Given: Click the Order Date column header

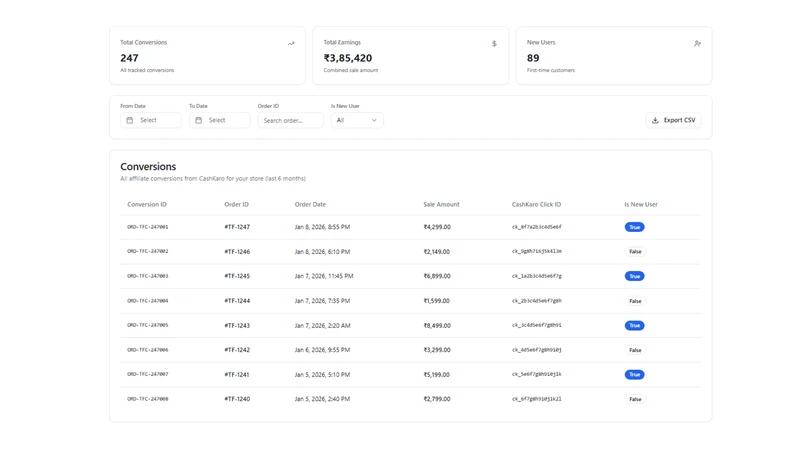Looking at the screenshot, I should click(x=310, y=205).
